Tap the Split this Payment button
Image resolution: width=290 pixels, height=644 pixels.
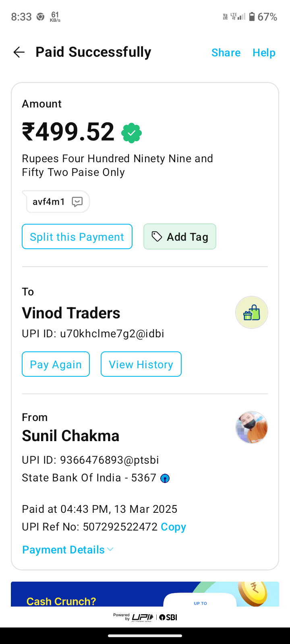click(77, 237)
